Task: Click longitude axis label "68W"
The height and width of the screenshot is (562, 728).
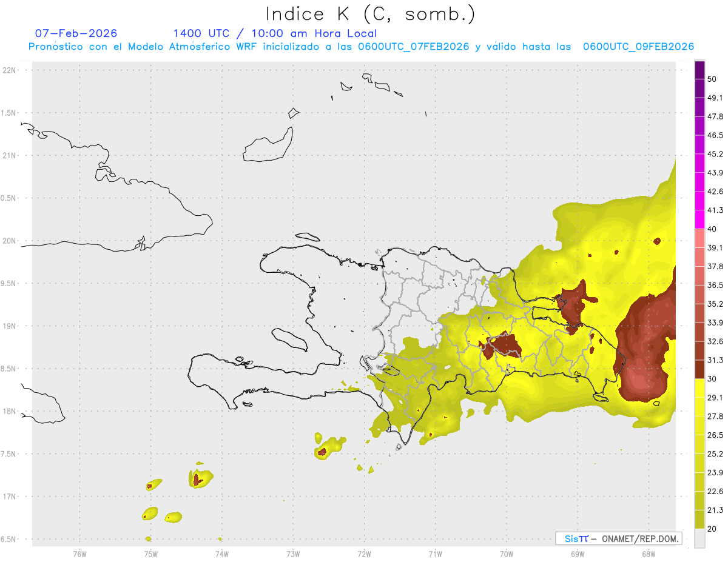Action: [x=649, y=554]
